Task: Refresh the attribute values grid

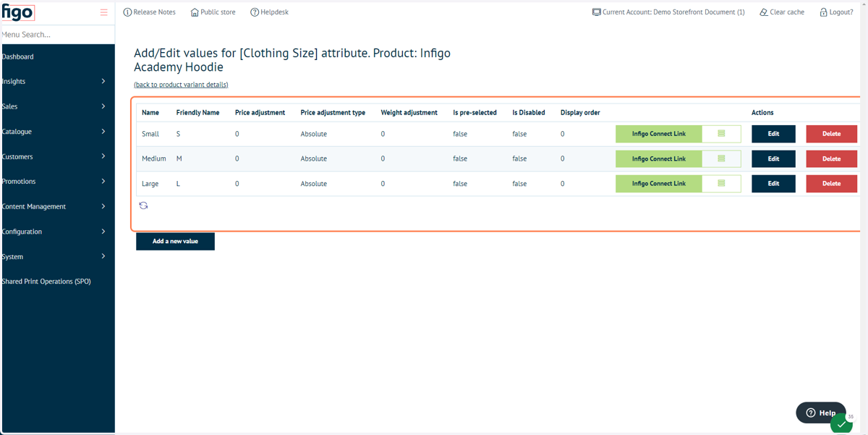Action: click(x=143, y=206)
